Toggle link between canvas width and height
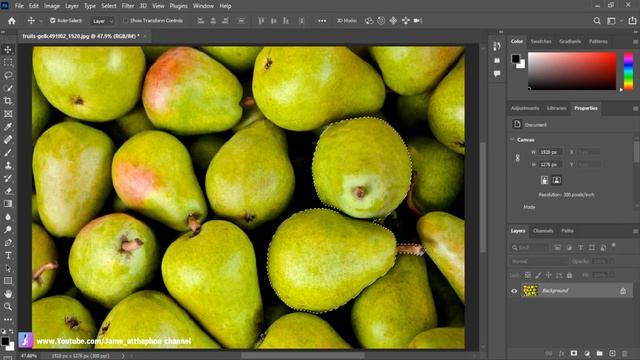This screenshot has width=640, height=360. tap(518, 158)
